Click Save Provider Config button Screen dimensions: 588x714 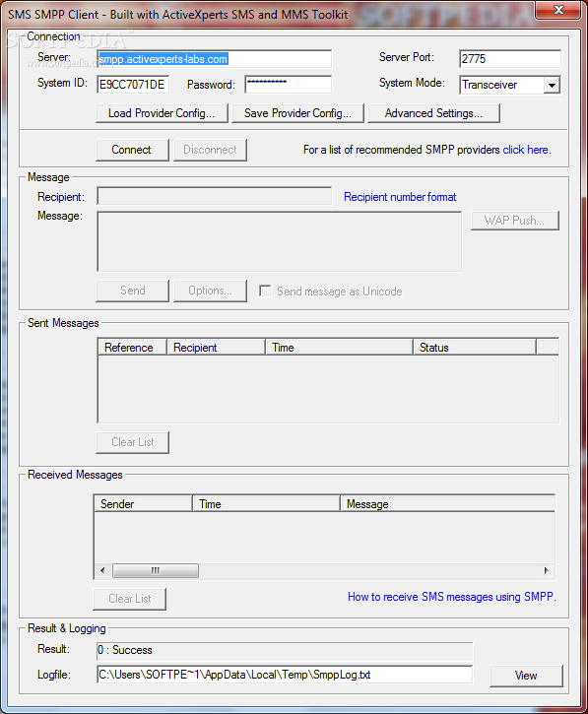[297, 113]
